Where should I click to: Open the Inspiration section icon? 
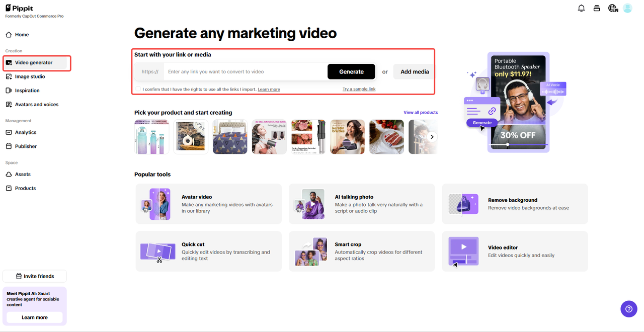click(10, 90)
